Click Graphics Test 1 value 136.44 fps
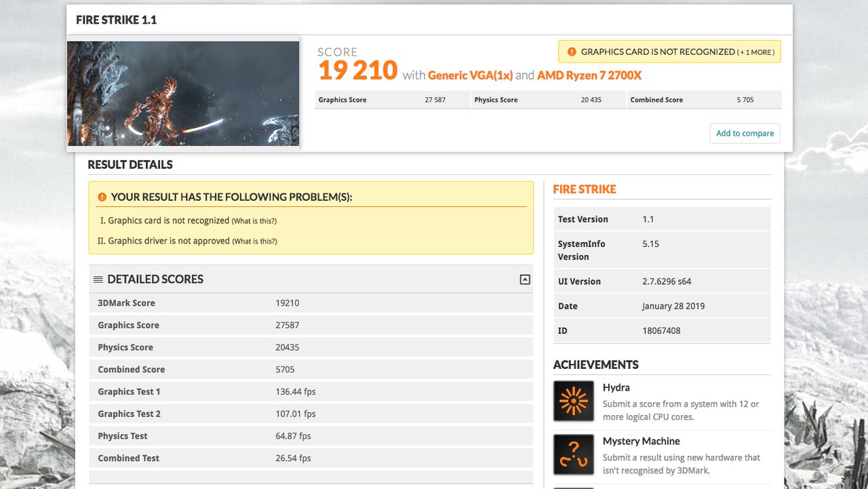 tap(296, 392)
